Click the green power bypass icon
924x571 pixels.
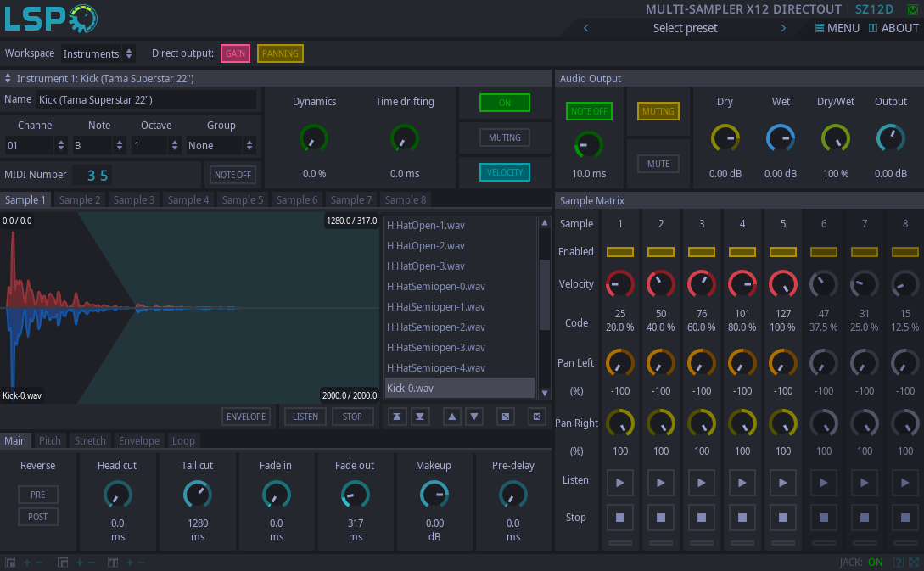coord(913,9)
